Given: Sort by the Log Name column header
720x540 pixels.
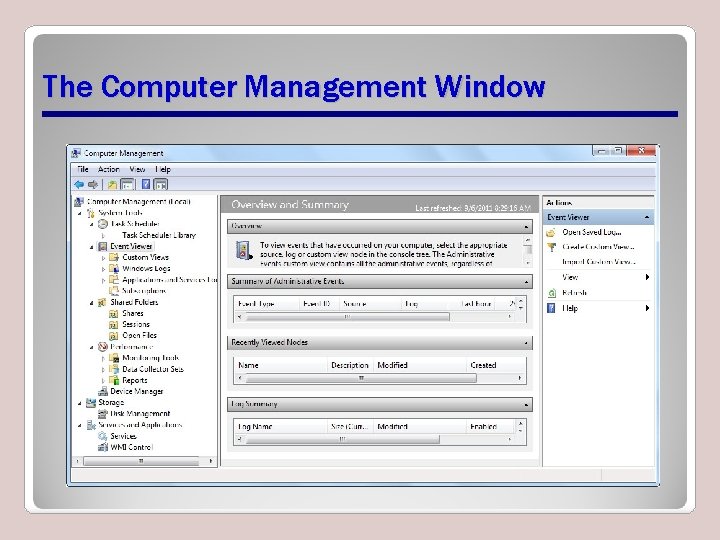Looking at the screenshot, I should coord(281,427).
